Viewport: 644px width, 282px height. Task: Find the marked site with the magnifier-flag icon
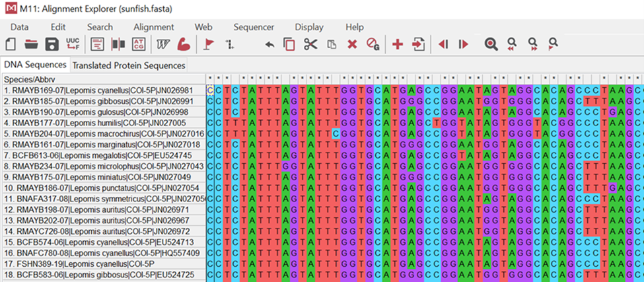tap(554, 44)
